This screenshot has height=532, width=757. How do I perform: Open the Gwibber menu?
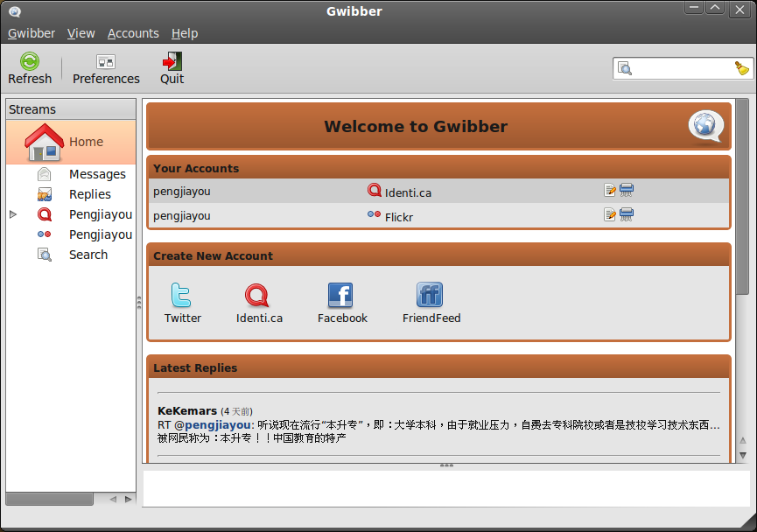[x=32, y=33]
